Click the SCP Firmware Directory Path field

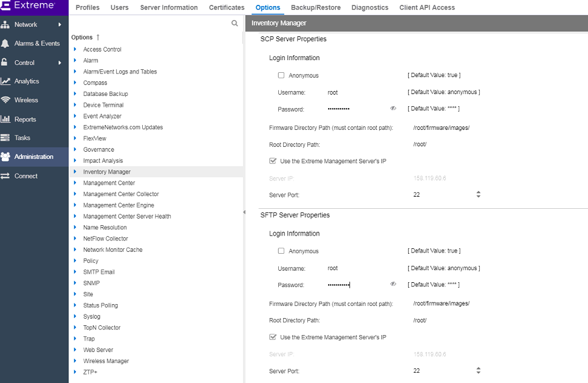pyautogui.click(x=446, y=128)
